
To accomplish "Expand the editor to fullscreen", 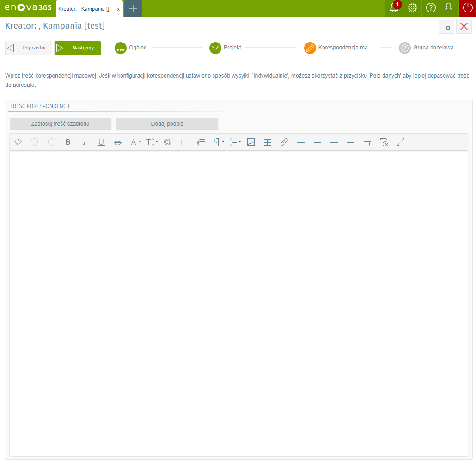I will pos(401,142).
